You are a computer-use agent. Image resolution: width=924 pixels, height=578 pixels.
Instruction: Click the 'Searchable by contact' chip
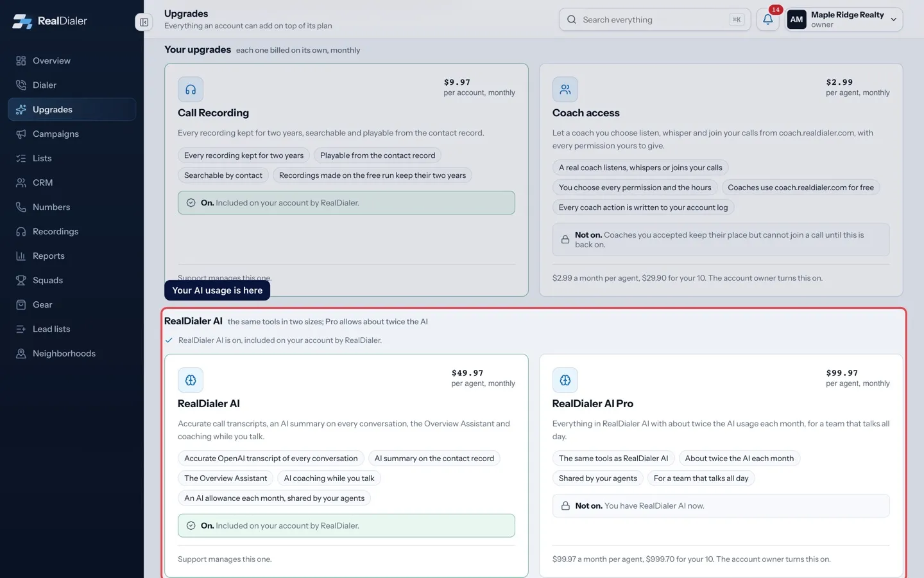pos(223,175)
